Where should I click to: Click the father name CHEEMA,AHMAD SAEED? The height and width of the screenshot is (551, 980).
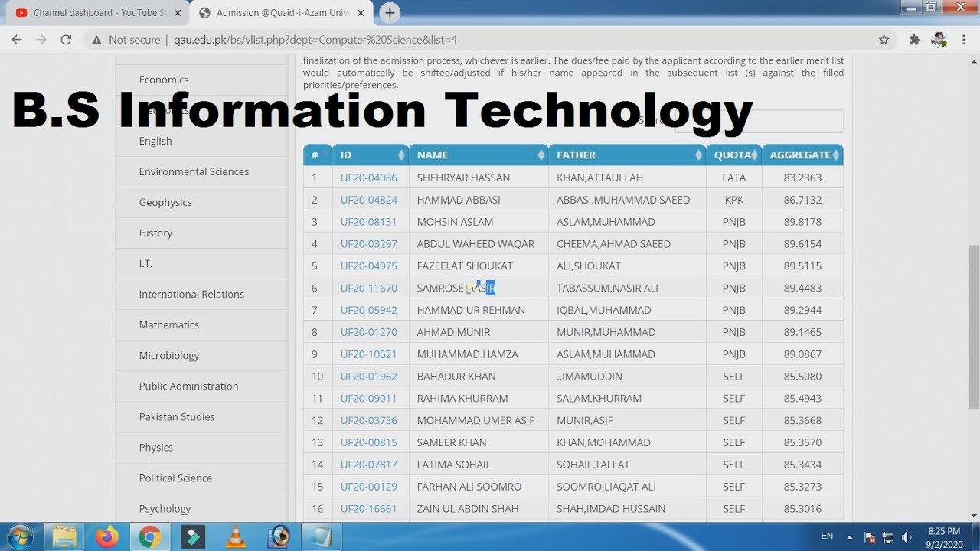(x=613, y=244)
